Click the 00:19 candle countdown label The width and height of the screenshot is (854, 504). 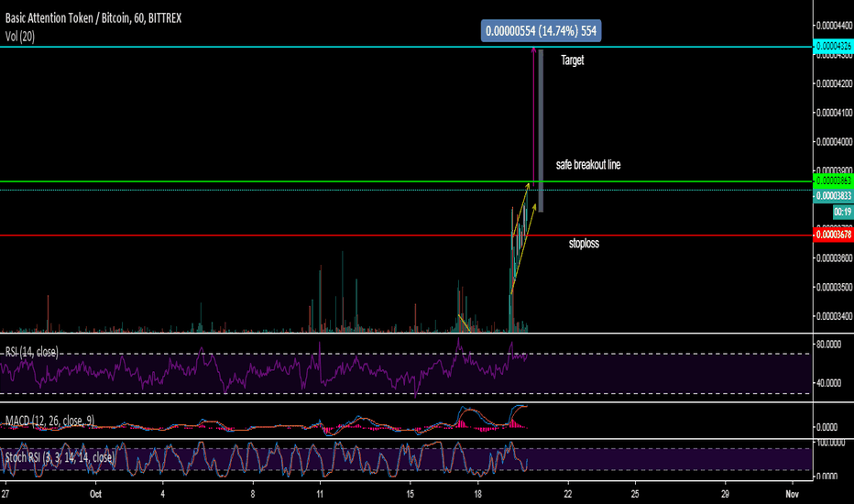(x=843, y=212)
